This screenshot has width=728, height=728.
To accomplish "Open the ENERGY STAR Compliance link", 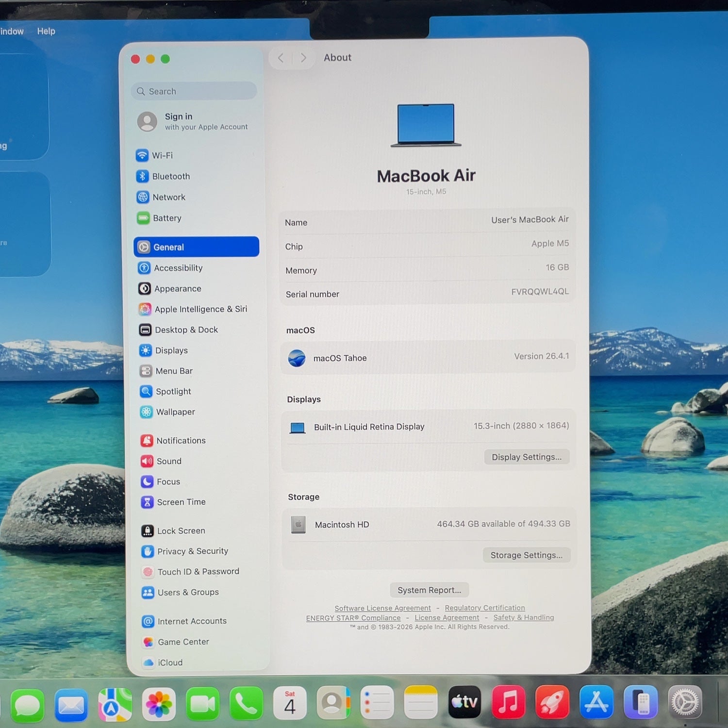I will pos(353,618).
